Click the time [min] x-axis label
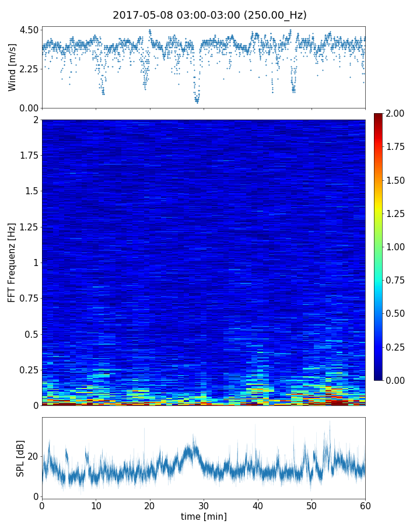 [x=204, y=516]
